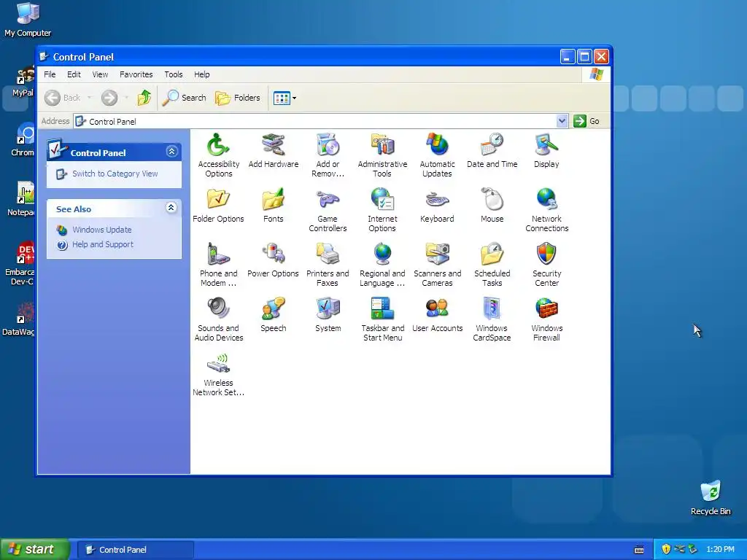Open Power Options icon
Image resolution: width=747 pixels, height=560 pixels.
pos(274,254)
